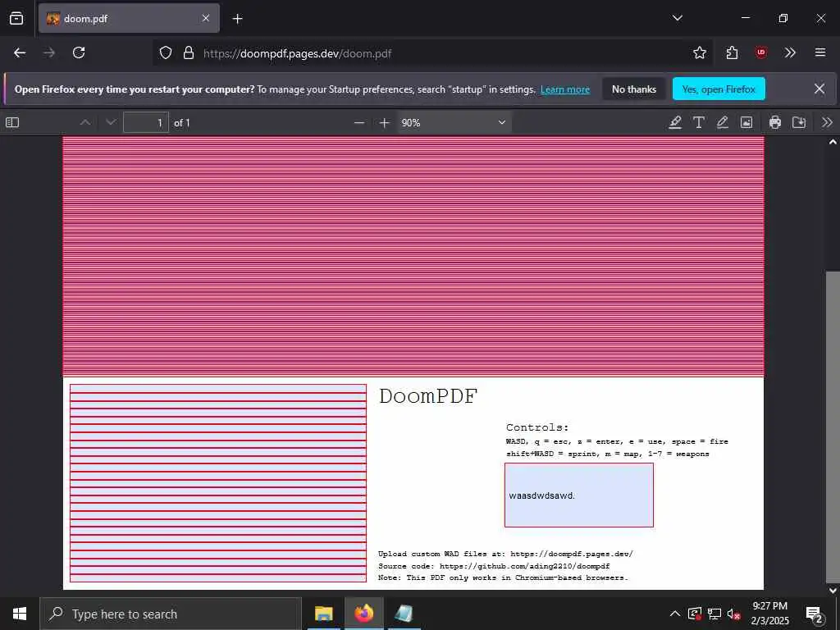Open the notification center icon
Viewport: 840px width, 630px height.
coord(814,614)
